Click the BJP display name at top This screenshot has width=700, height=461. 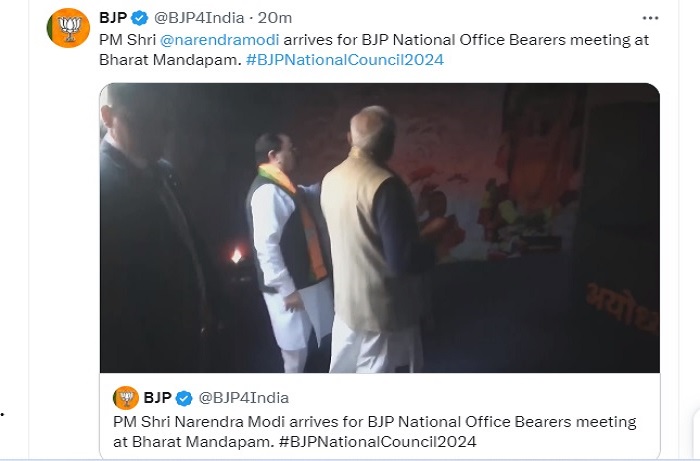(113, 18)
